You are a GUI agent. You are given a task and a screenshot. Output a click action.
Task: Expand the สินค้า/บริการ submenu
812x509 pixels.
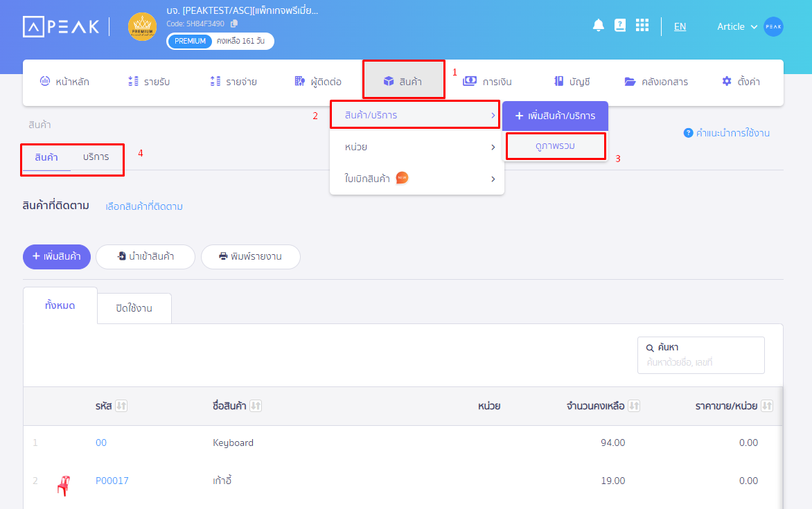coord(414,115)
